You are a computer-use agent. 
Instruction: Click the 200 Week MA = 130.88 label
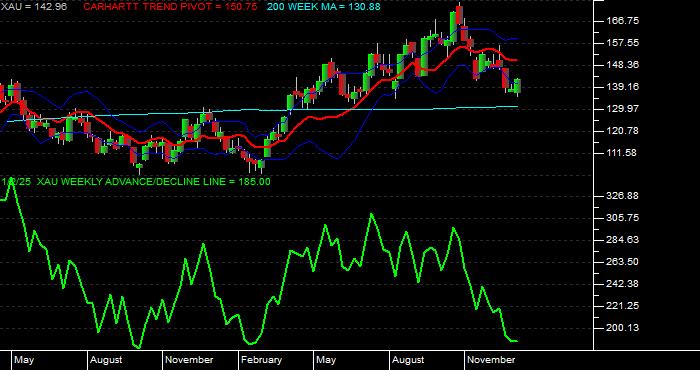pyautogui.click(x=324, y=7)
